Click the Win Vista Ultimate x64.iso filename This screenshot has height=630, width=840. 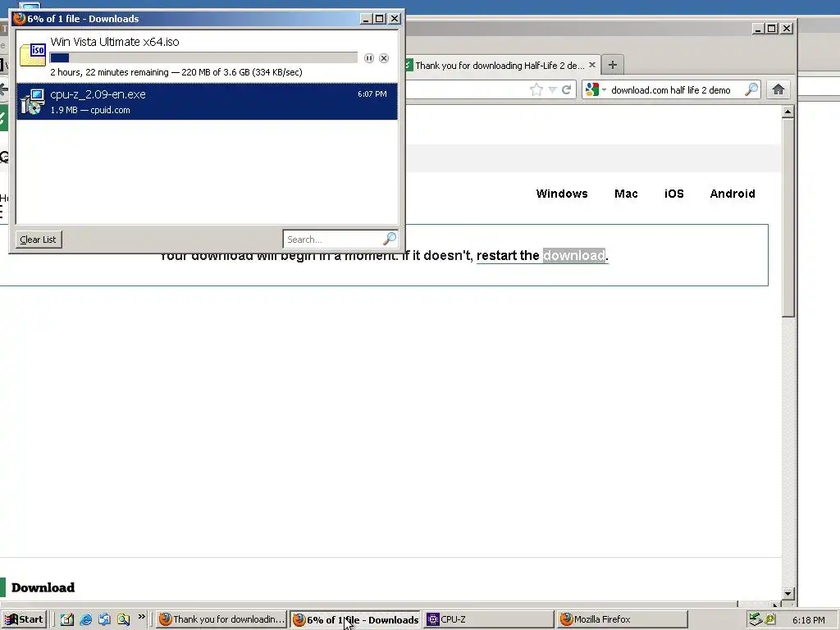pos(115,42)
